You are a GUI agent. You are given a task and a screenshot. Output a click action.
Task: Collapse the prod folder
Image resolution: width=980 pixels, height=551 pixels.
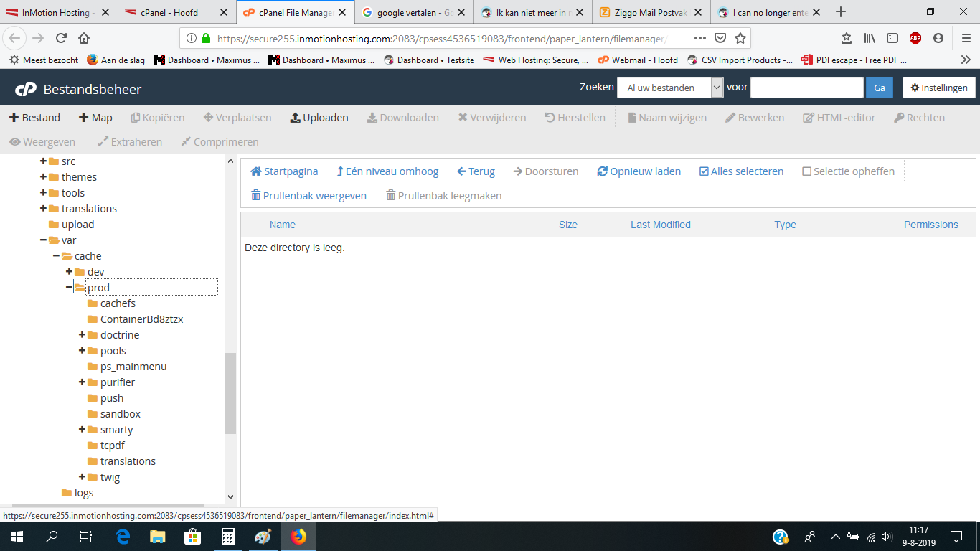click(x=70, y=288)
